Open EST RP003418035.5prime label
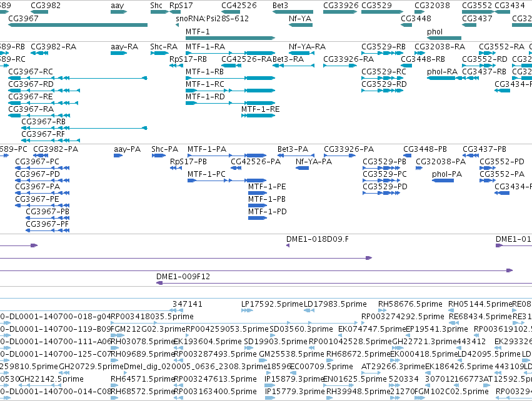Screen dimensions: 532x401 (x=153, y=317)
